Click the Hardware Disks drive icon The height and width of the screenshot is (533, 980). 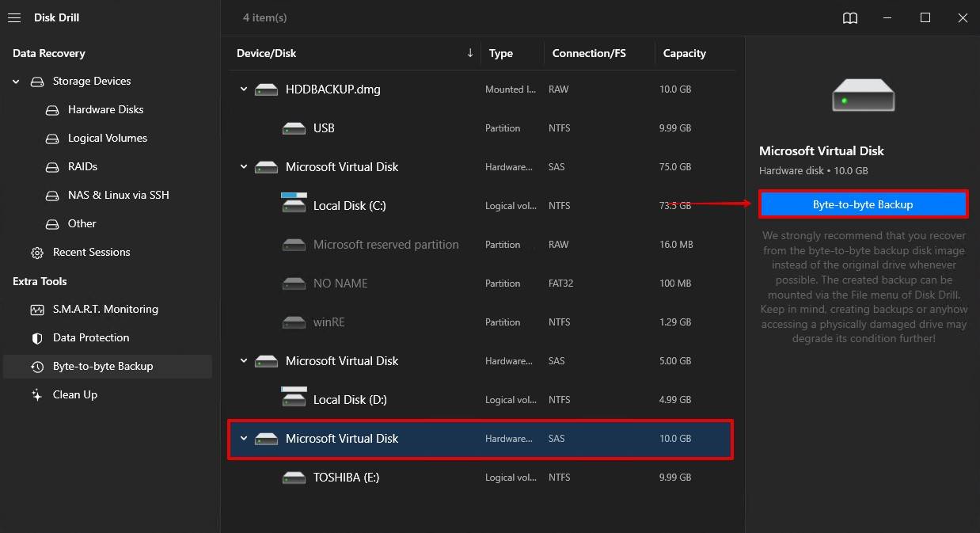pyautogui.click(x=52, y=110)
